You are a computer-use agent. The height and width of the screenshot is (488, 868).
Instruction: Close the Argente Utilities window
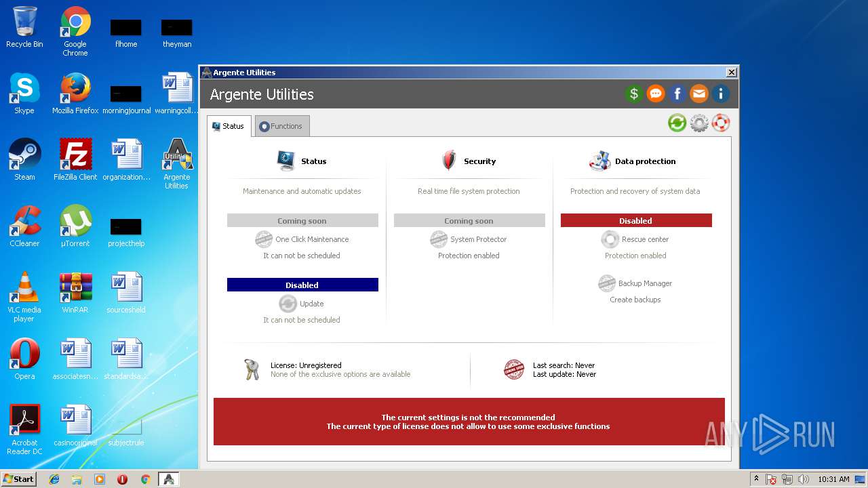[x=731, y=72]
